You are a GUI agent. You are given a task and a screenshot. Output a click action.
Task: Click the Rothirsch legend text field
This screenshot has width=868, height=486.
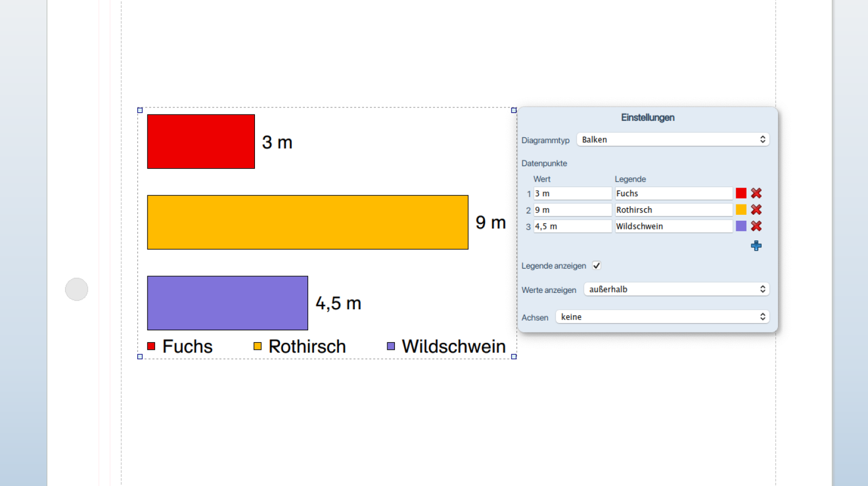[673, 210]
